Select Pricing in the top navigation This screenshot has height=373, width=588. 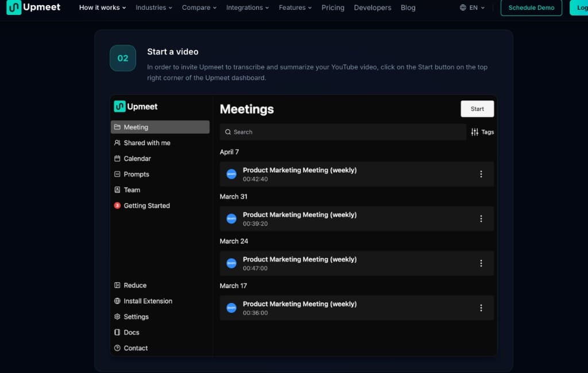[333, 8]
